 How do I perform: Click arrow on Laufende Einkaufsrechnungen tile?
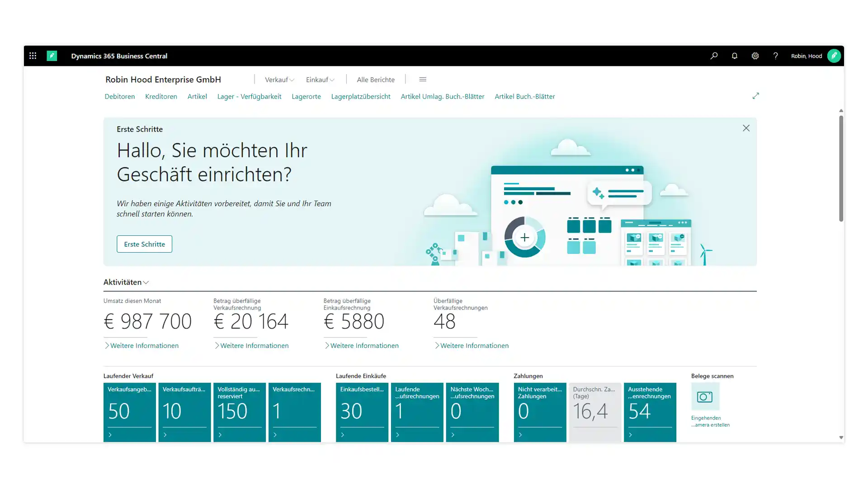coord(397,435)
